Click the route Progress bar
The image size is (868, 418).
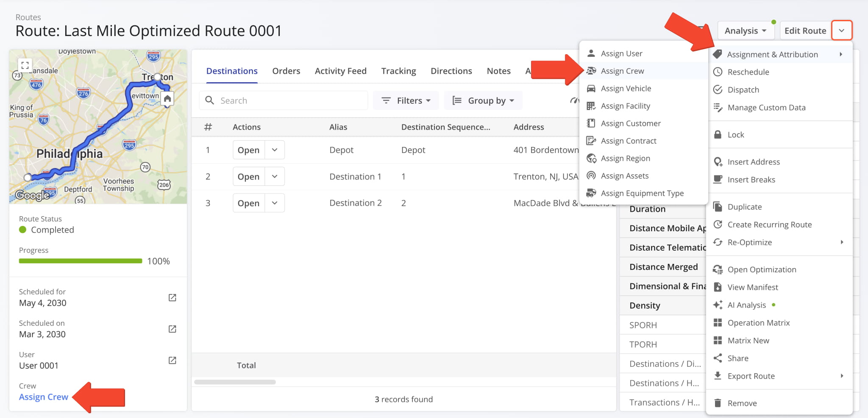click(x=81, y=261)
